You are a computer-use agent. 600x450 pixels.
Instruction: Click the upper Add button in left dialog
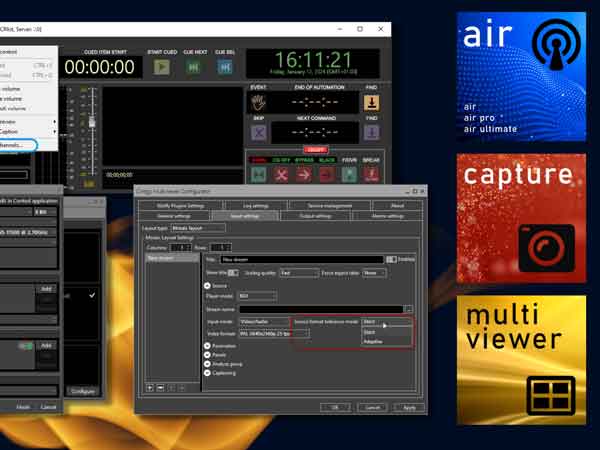click(46, 289)
